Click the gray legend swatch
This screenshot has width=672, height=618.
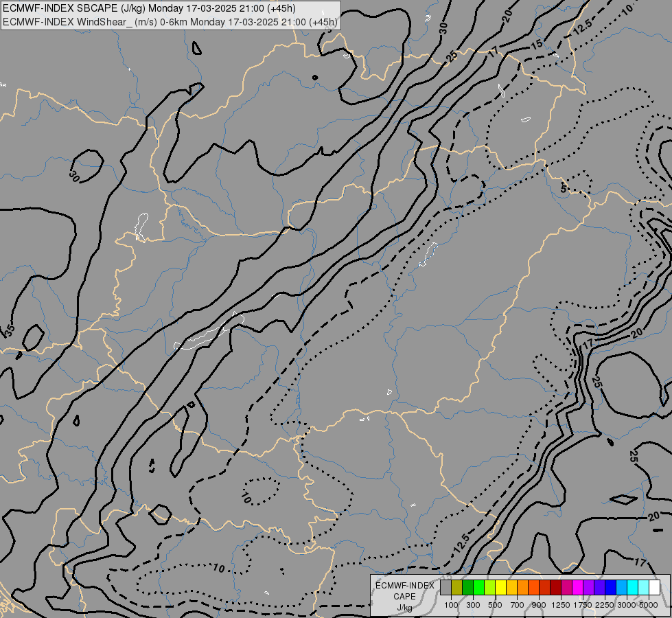point(445,588)
